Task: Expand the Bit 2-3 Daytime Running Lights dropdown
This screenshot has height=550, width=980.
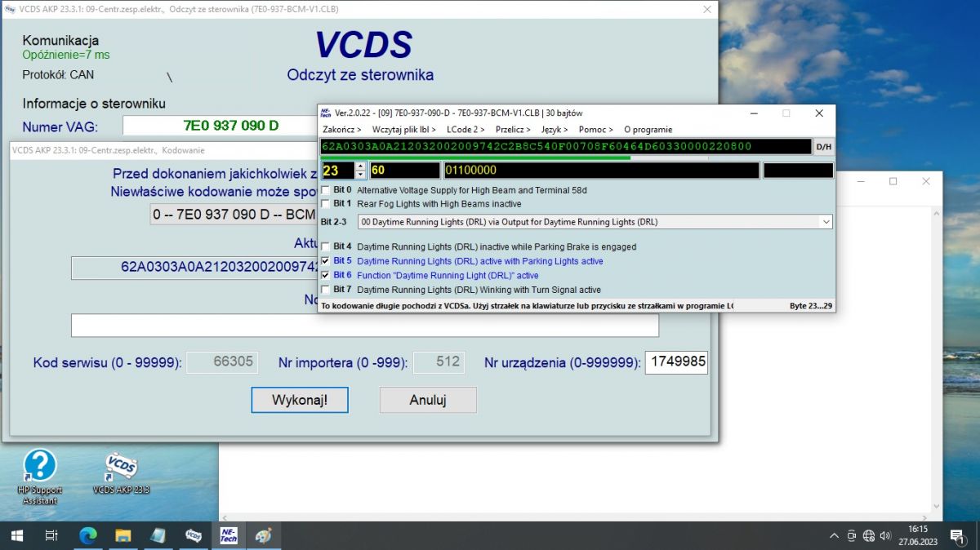Action: [826, 222]
